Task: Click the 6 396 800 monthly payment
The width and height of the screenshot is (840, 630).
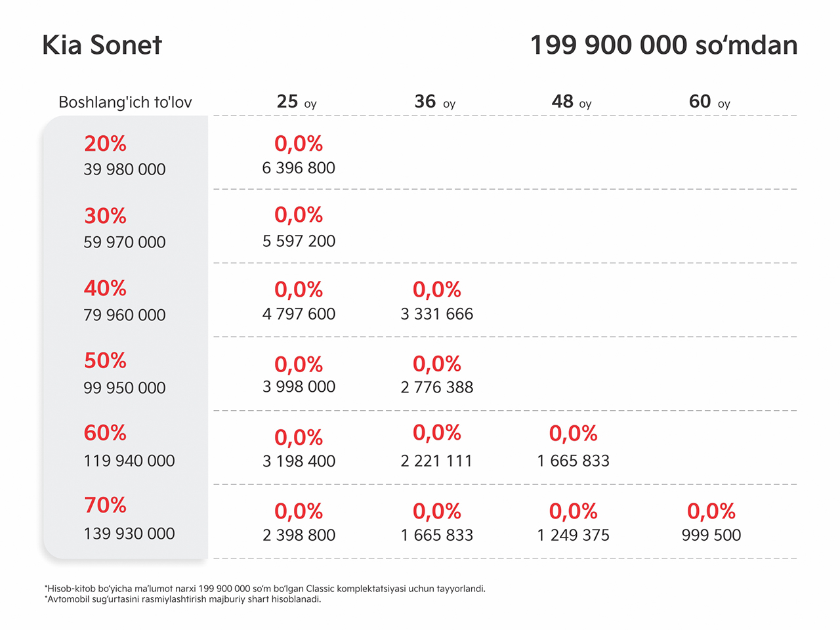Action: [x=299, y=168]
